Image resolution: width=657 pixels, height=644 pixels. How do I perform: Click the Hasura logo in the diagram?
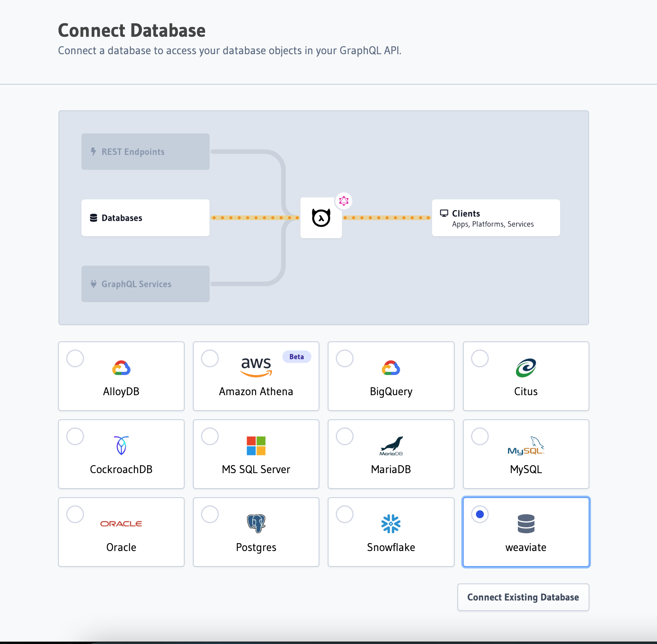[321, 218]
